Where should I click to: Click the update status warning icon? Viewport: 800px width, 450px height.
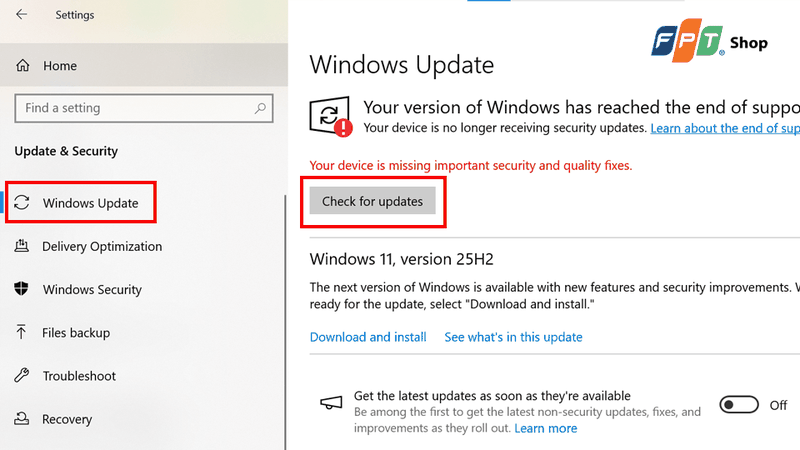(x=331, y=116)
